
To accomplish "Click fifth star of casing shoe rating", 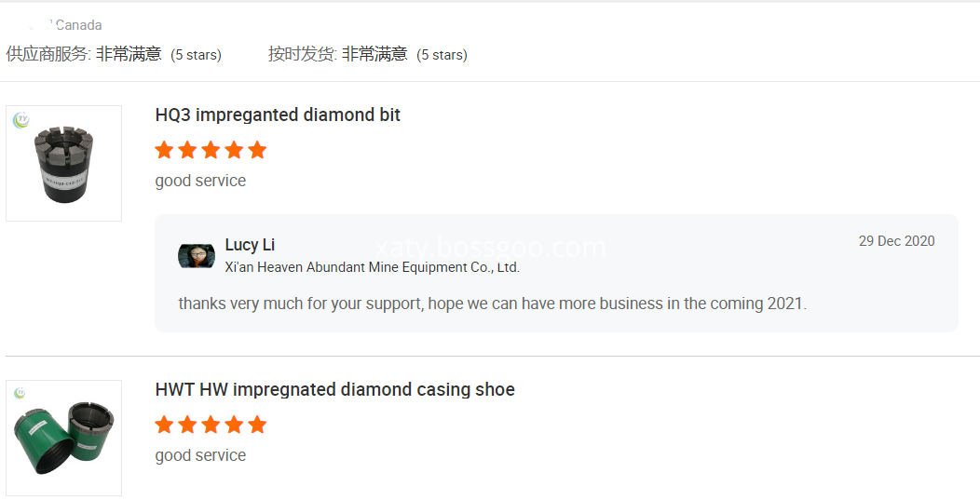I will (x=257, y=425).
